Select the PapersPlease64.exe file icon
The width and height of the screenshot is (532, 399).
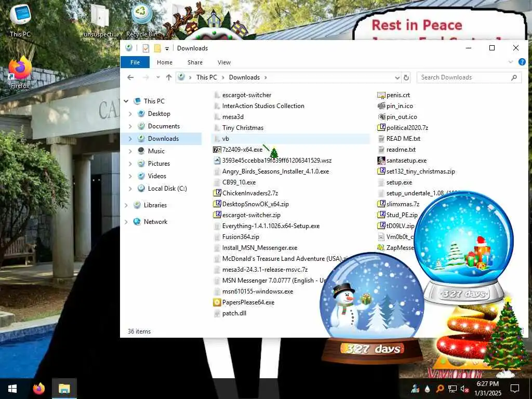(217, 302)
